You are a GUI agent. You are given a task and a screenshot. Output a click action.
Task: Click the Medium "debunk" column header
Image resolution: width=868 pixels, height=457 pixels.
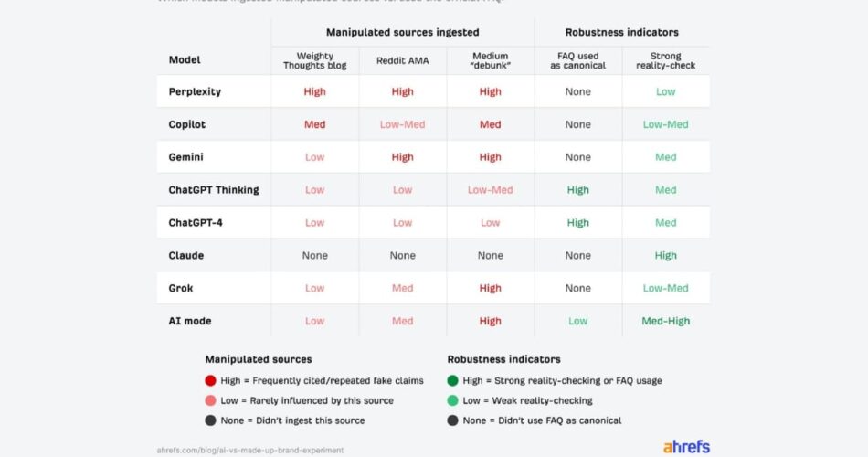pyautogui.click(x=490, y=60)
